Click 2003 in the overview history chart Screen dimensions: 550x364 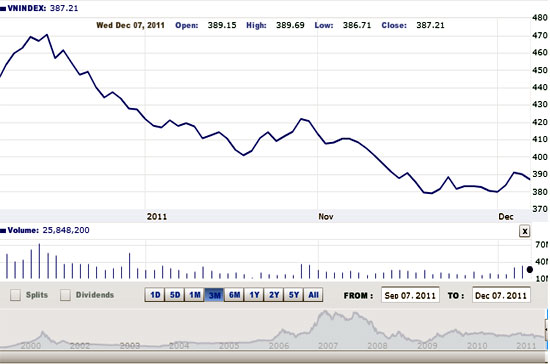[130, 346]
